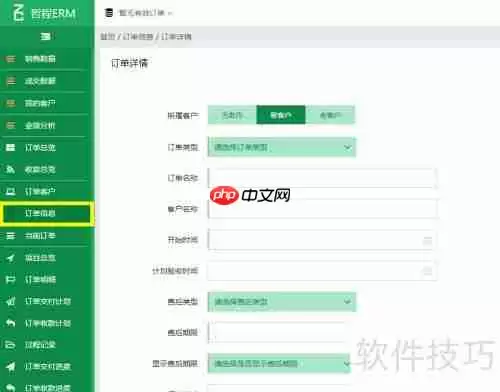
Task: Click into the 订单名称 input field
Action: coord(322,178)
